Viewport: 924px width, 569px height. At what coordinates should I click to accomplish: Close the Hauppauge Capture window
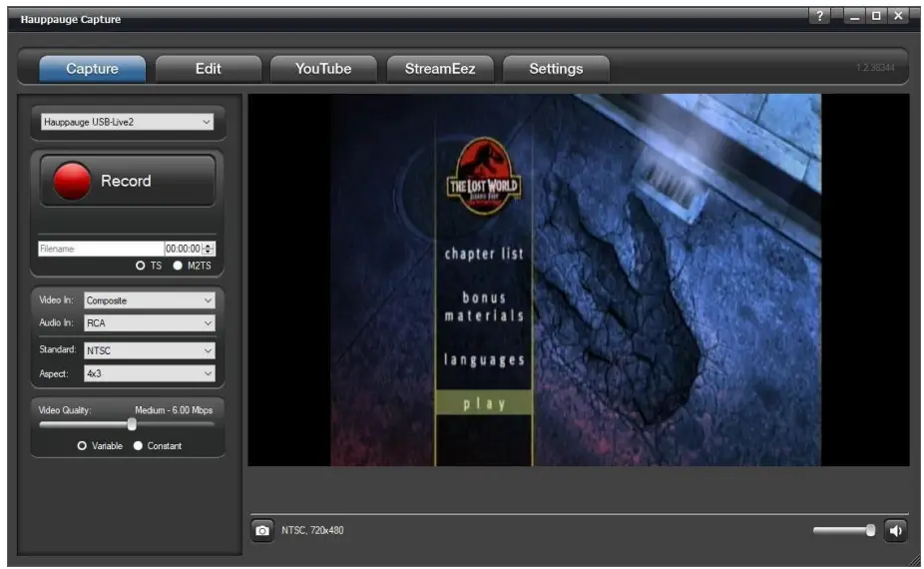pos(898,16)
